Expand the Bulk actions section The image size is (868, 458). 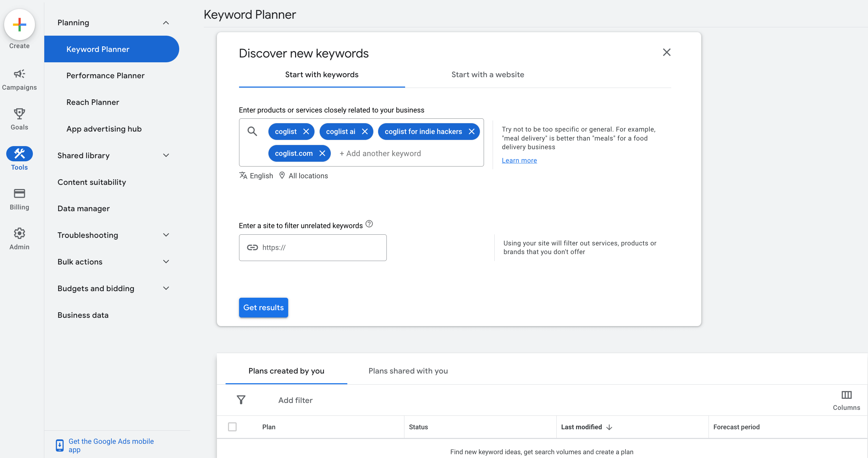[x=166, y=262]
